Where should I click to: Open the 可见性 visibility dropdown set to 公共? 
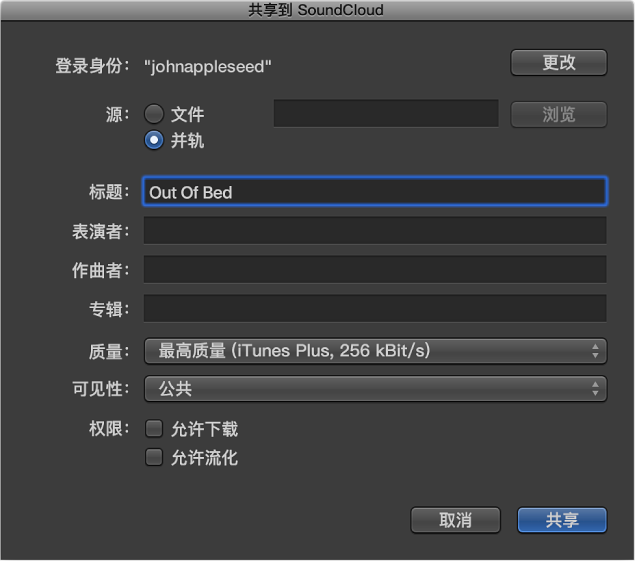coord(375,389)
